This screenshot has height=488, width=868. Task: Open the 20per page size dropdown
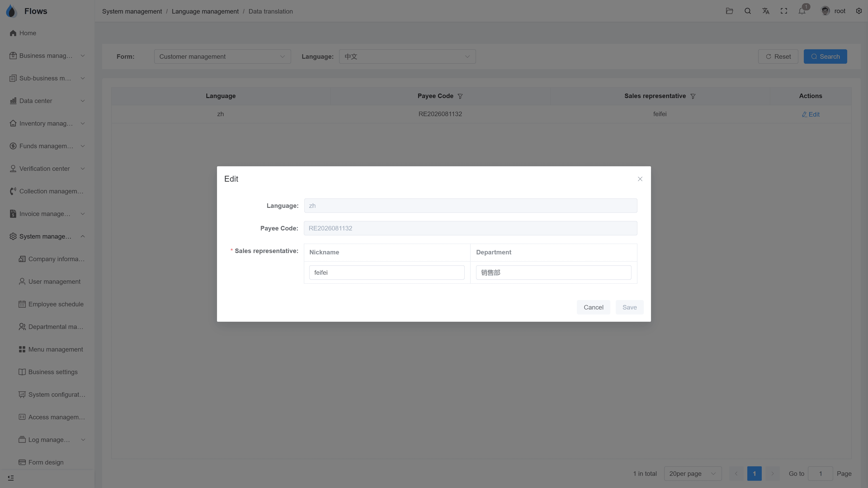tap(693, 474)
